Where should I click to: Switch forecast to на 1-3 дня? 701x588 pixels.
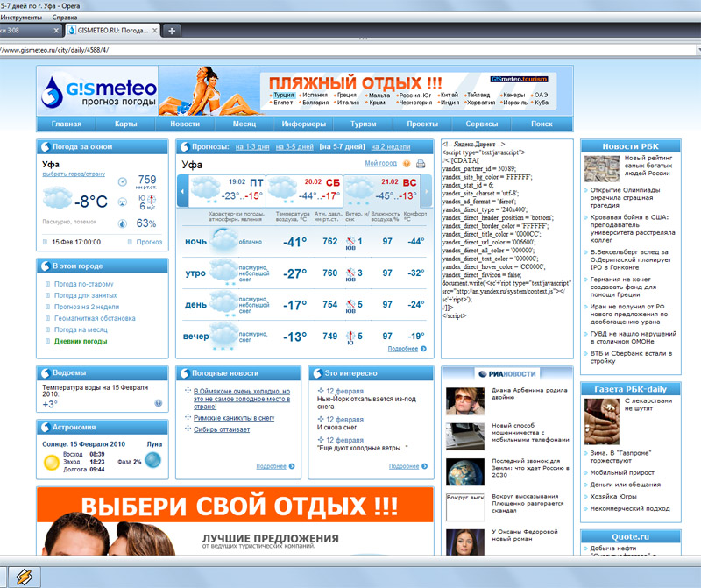click(x=252, y=146)
